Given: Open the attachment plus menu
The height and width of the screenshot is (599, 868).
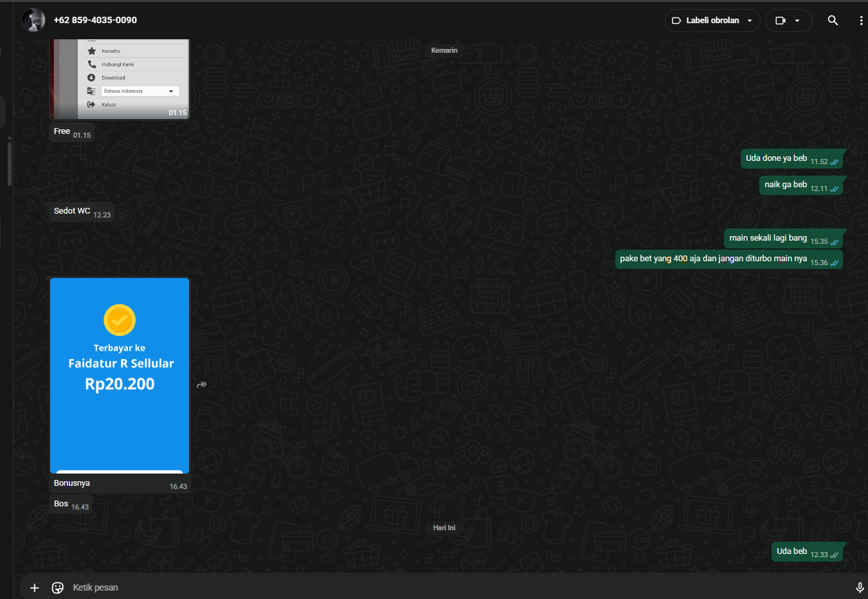Looking at the screenshot, I should pos(35,587).
